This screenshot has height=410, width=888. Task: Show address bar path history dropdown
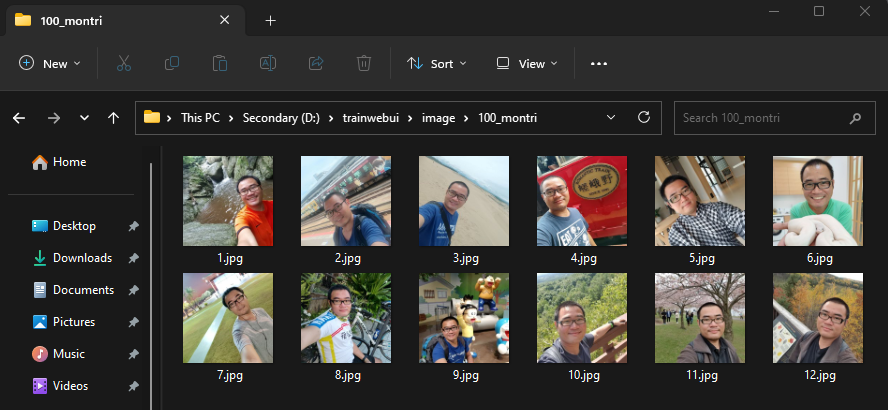tap(611, 117)
